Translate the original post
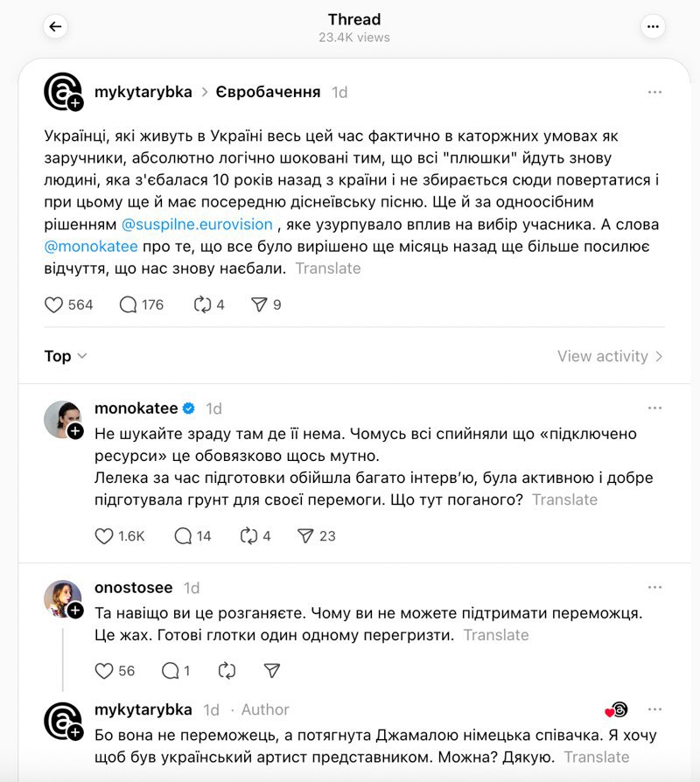 point(328,269)
